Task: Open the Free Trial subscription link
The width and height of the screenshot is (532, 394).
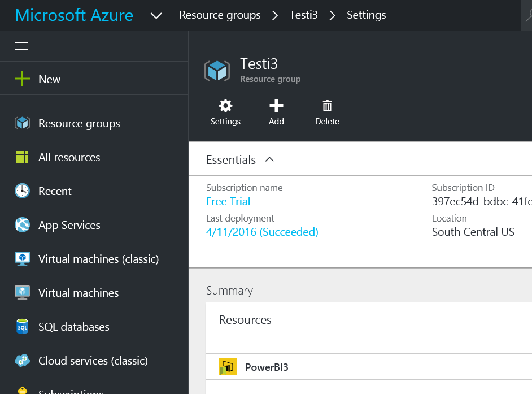Action: 228,201
